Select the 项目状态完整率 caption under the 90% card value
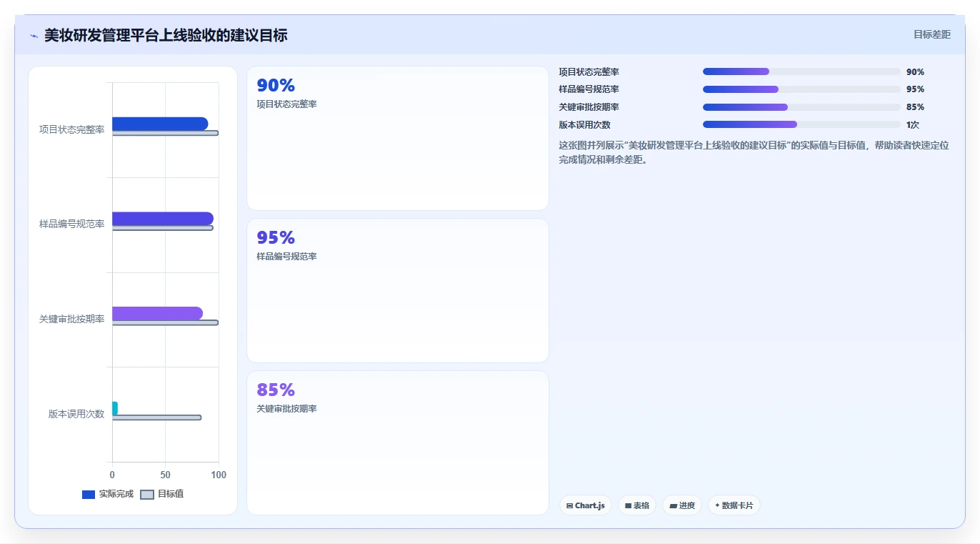Image resolution: width=980 pixels, height=544 pixels. pos(286,104)
